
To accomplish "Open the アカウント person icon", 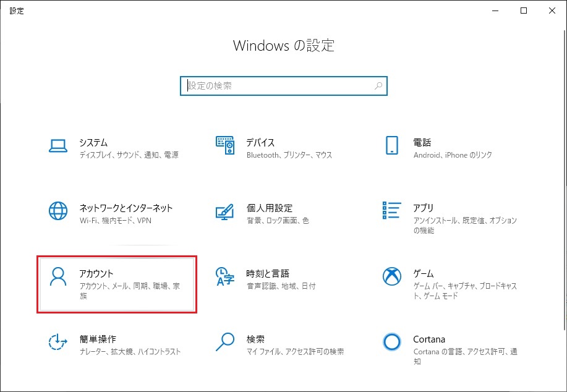I will point(58,276).
